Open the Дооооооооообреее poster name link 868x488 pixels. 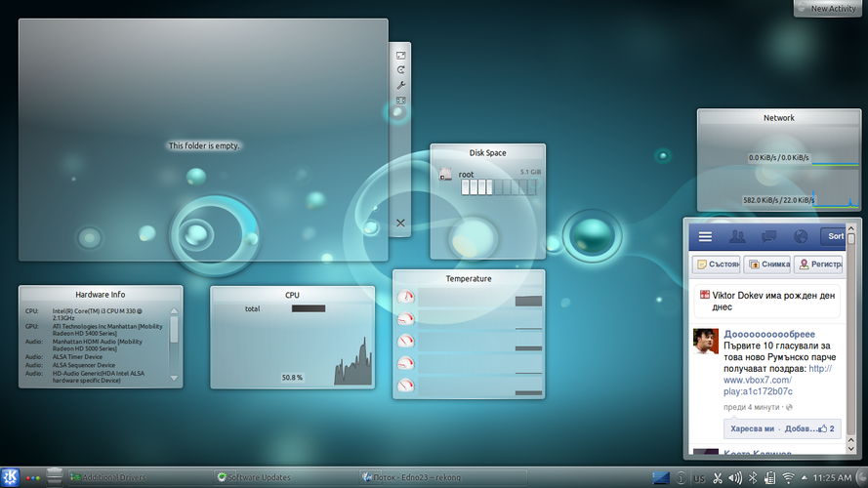769,334
